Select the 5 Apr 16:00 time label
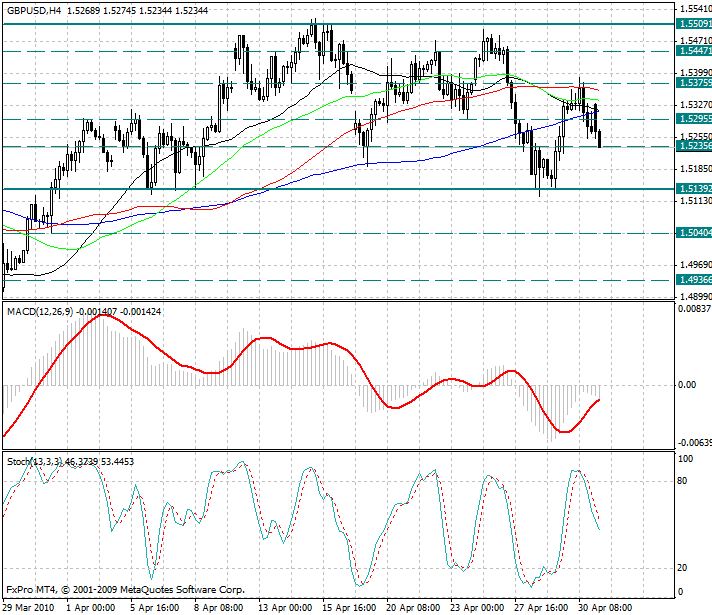Viewport: 712px width, 615px height. 154,608
